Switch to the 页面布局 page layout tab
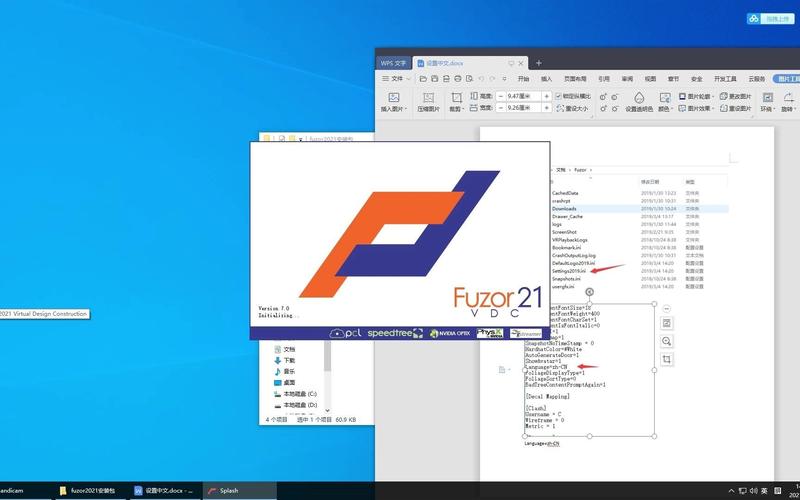Image resolution: width=800 pixels, height=500 pixels. (575, 79)
